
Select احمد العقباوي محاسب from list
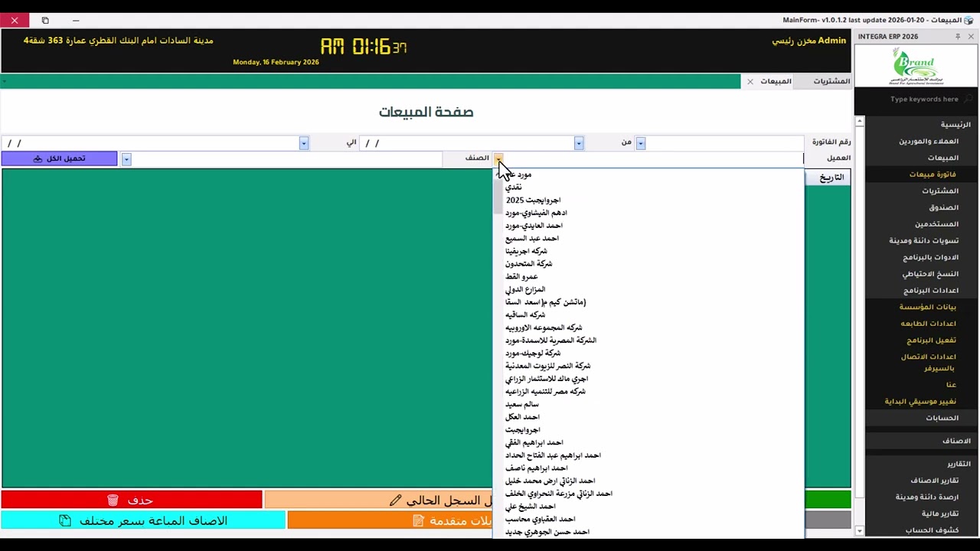point(540,519)
